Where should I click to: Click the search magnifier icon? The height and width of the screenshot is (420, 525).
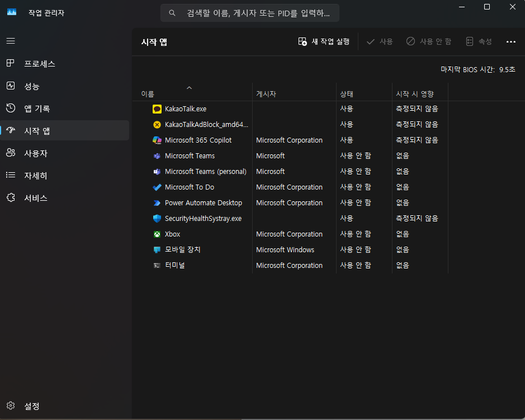click(x=172, y=13)
